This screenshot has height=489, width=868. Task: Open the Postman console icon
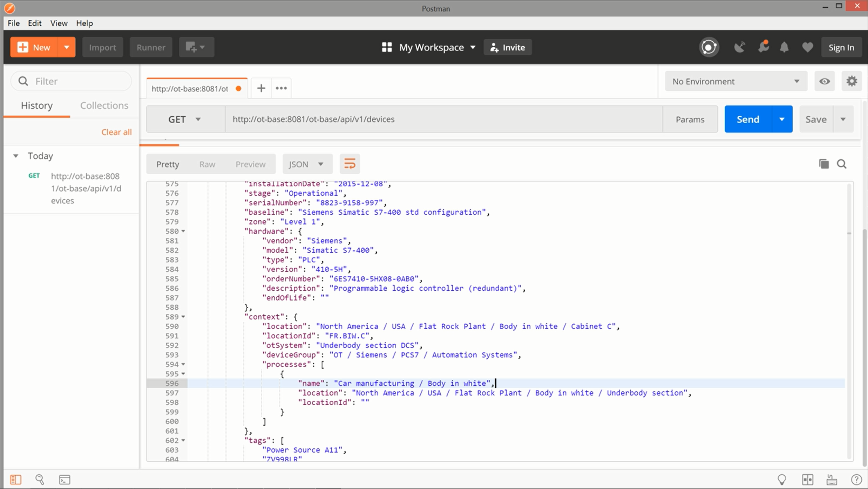coord(65,479)
